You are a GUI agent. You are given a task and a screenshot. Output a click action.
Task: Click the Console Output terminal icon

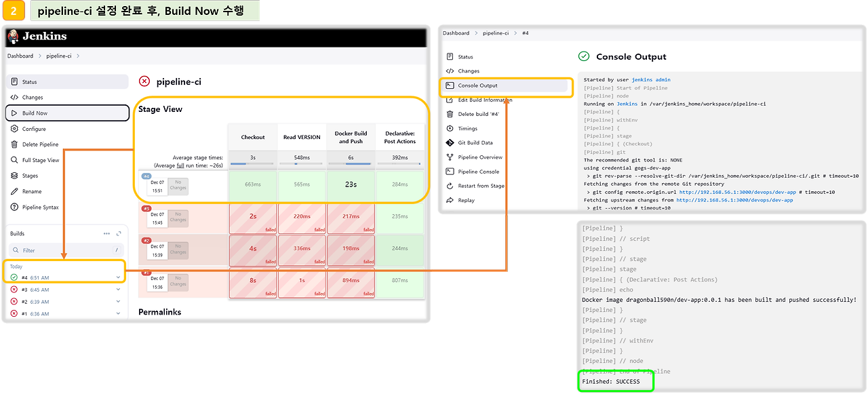coord(450,85)
